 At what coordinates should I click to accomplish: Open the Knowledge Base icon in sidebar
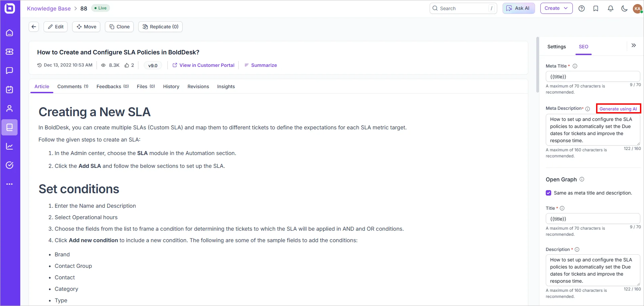[x=9, y=127]
